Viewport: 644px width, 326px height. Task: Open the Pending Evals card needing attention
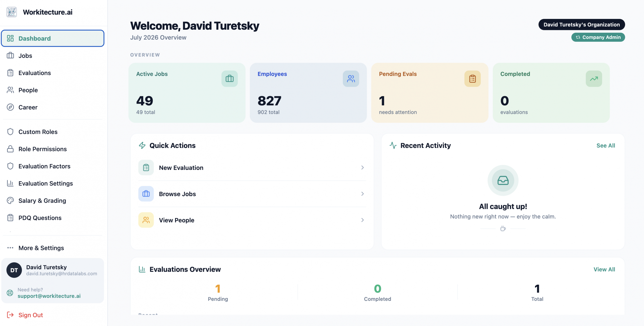tap(430, 93)
